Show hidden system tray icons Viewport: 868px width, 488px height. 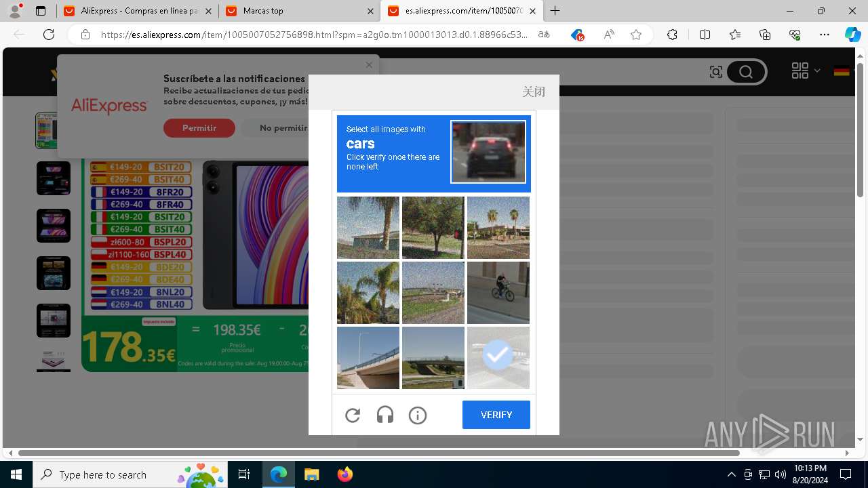pyautogui.click(x=731, y=474)
